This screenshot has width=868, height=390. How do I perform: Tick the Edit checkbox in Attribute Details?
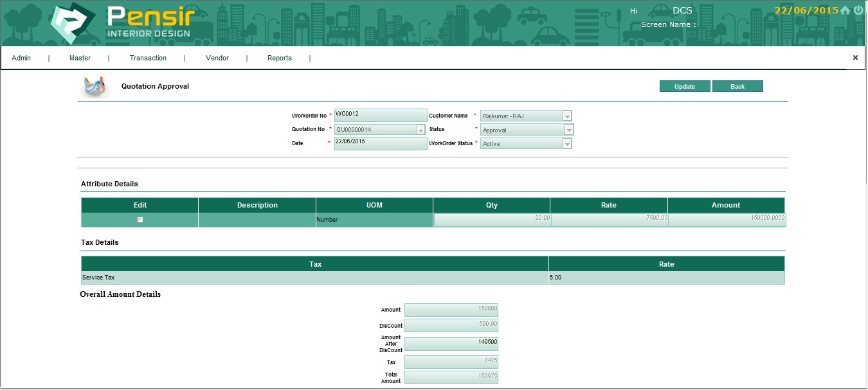[x=140, y=220]
